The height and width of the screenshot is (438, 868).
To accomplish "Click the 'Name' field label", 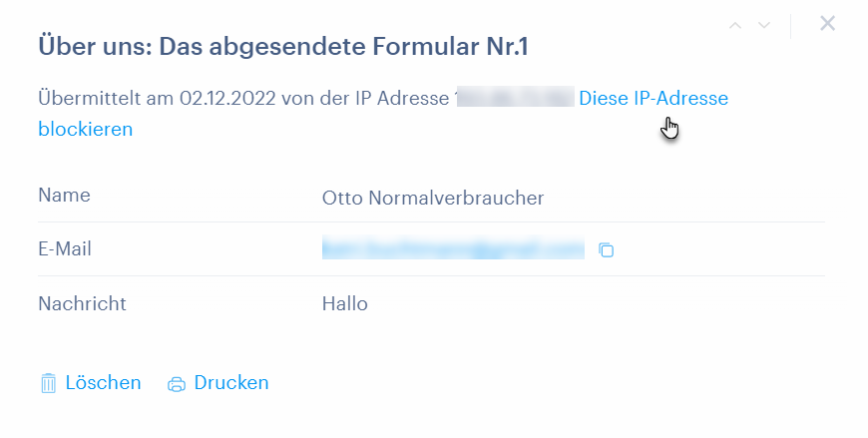I will pyautogui.click(x=64, y=195).
